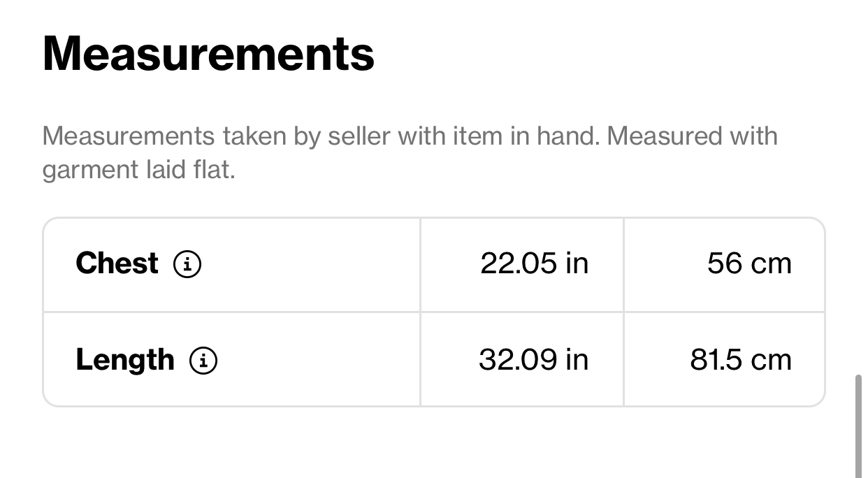The height and width of the screenshot is (478, 868).
Task: Click the 'garment laid flat.' text line
Action: click(138, 170)
